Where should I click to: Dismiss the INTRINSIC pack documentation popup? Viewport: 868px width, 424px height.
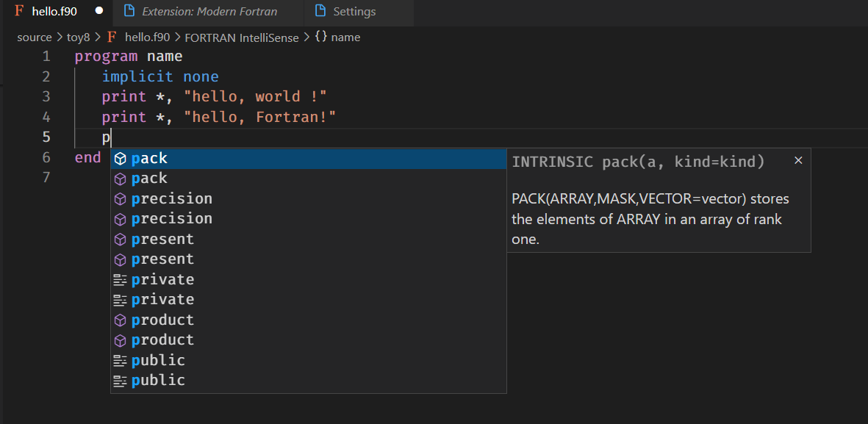point(798,159)
